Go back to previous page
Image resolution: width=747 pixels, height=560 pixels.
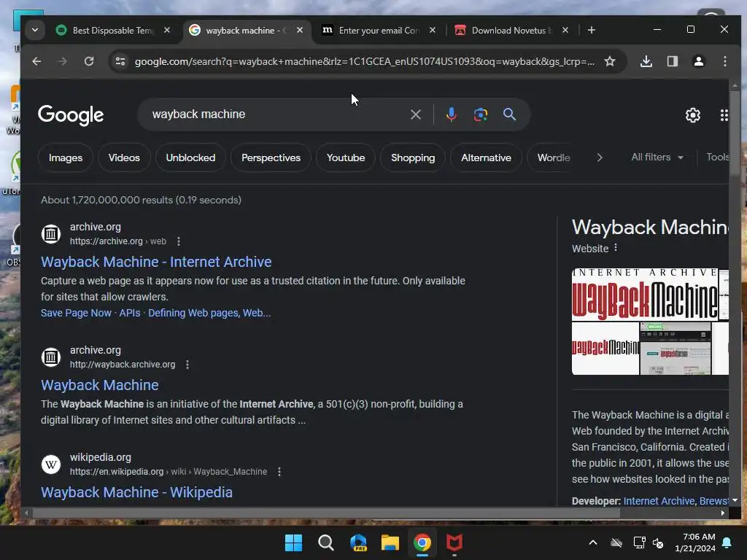(x=36, y=61)
